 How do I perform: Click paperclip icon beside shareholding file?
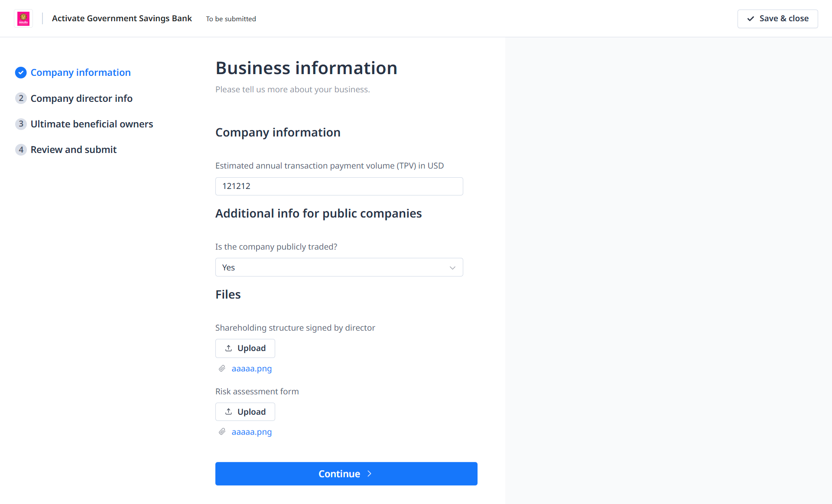click(x=222, y=368)
